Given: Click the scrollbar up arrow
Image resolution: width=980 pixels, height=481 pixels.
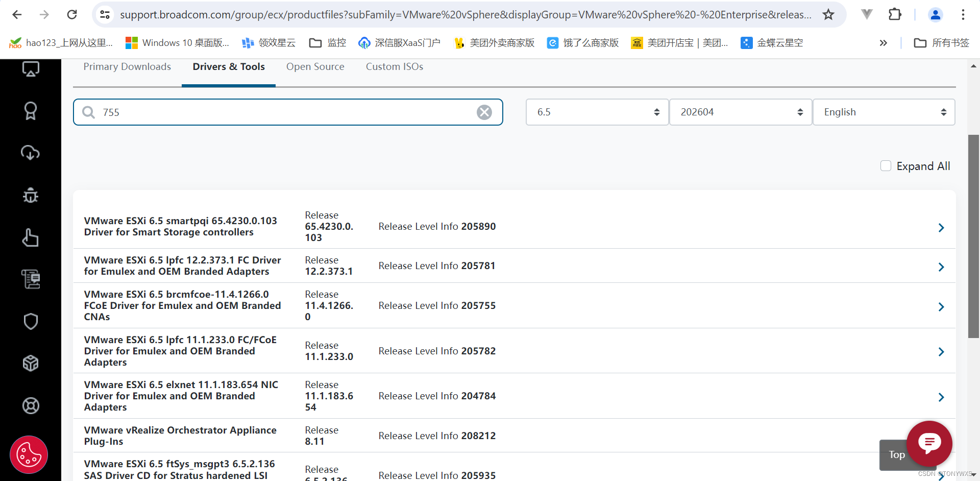Looking at the screenshot, I should pos(973,66).
